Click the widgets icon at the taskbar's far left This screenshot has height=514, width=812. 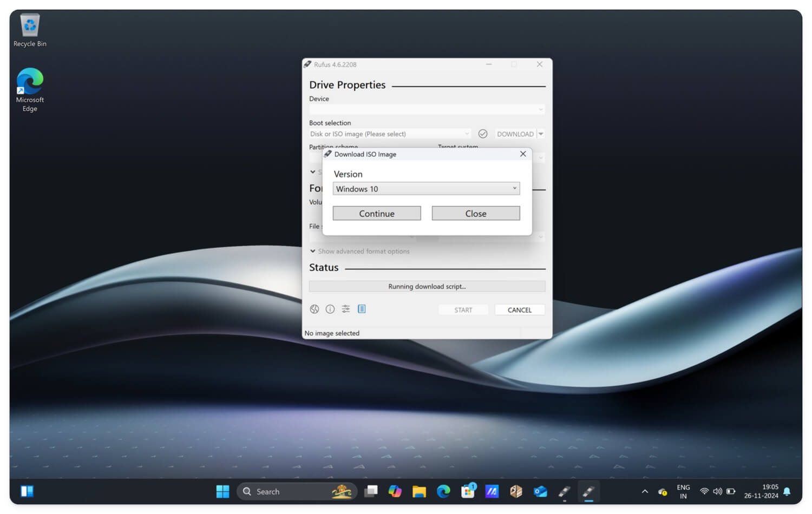click(27, 491)
